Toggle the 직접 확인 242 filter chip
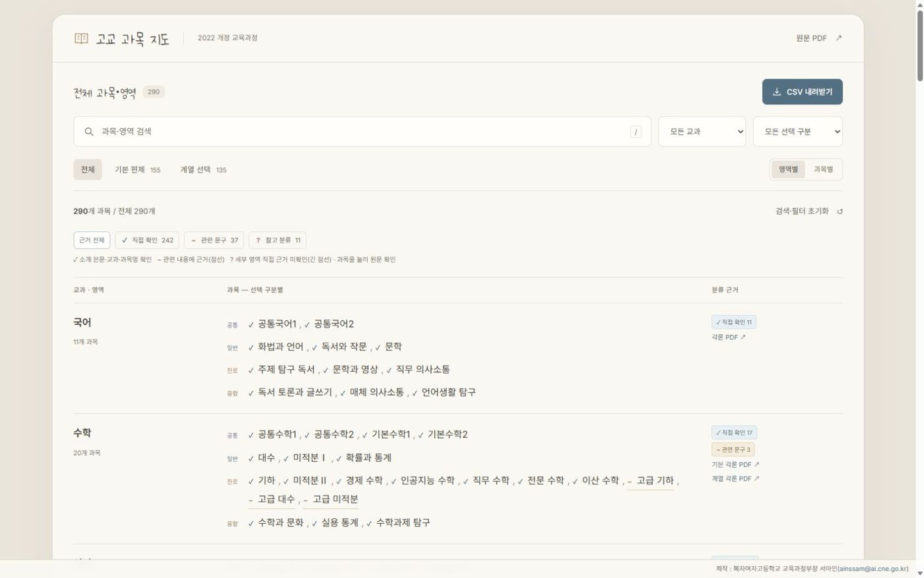The width and height of the screenshot is (924, 578). (x=147, y=240)
